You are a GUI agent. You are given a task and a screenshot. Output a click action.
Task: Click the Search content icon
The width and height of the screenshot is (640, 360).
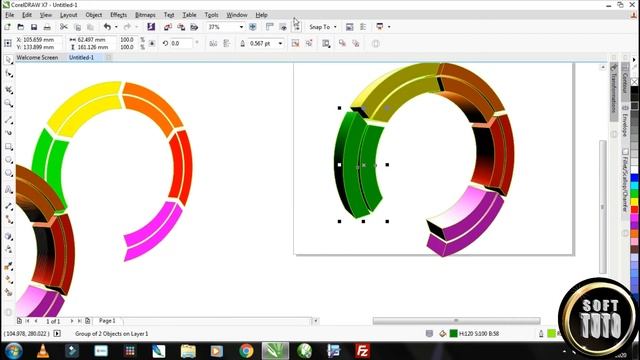click(x=151, y=27)
